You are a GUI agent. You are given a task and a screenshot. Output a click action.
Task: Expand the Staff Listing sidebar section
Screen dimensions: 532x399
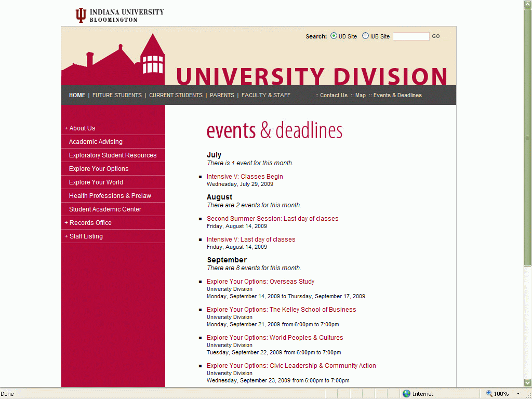coord(84,236)
